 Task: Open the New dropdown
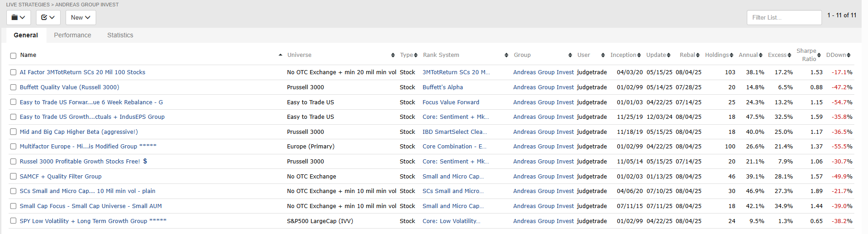click(81, 17)
